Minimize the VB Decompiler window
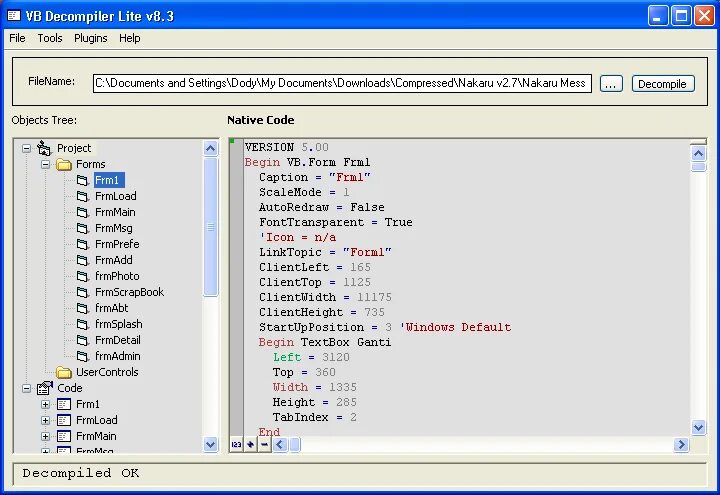 click(658, 16)
